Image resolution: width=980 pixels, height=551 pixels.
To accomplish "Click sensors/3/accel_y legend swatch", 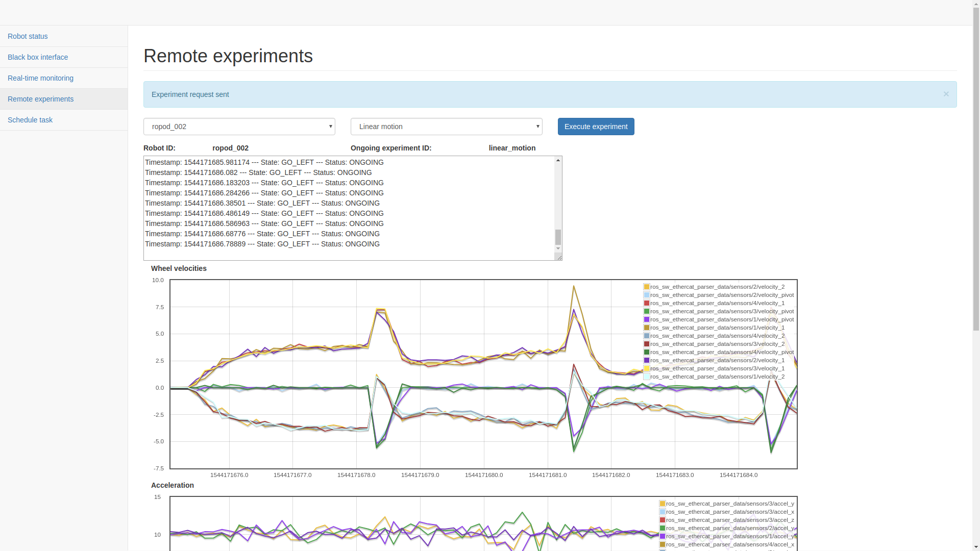I will [x=663, y=504].
